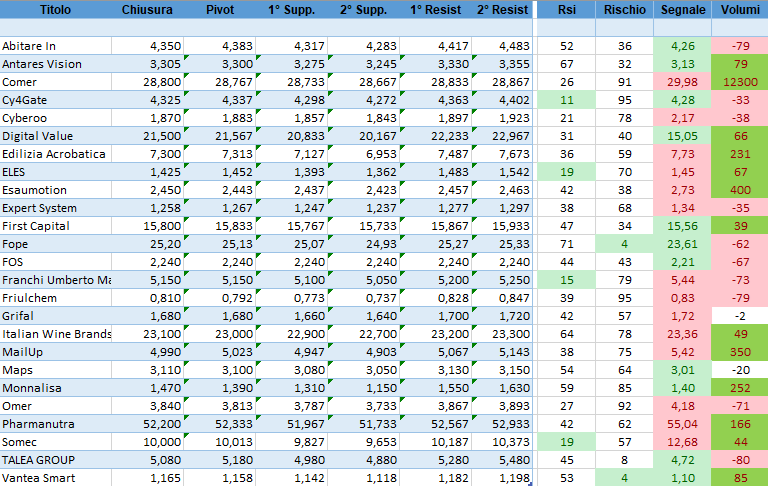Click the TALEA GROUP cell
Viewport: 768px width, 486px height.
(55, 460)
